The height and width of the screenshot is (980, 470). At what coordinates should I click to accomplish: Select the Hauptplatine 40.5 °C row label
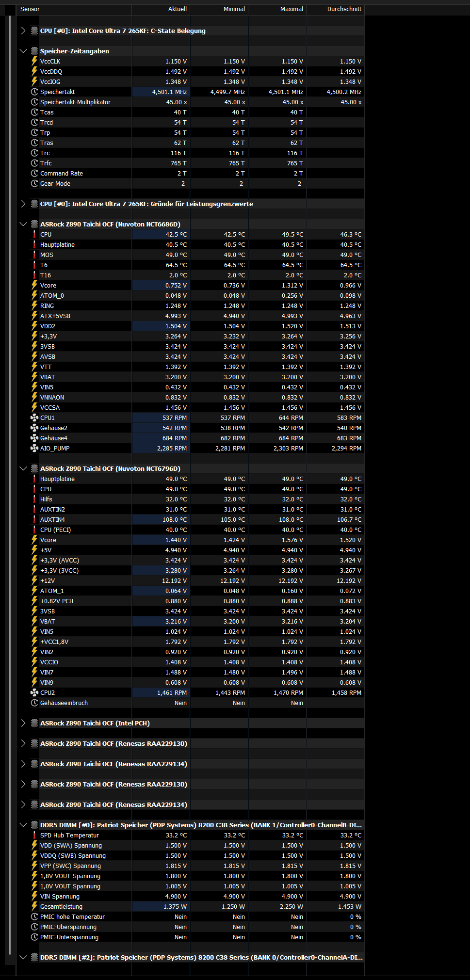pos(57,244)
